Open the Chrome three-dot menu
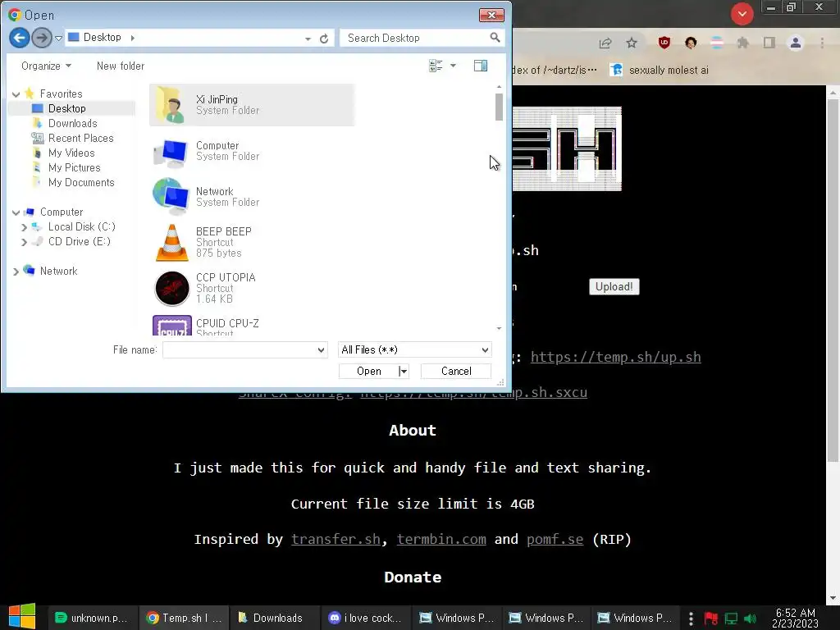 [822, 43]
